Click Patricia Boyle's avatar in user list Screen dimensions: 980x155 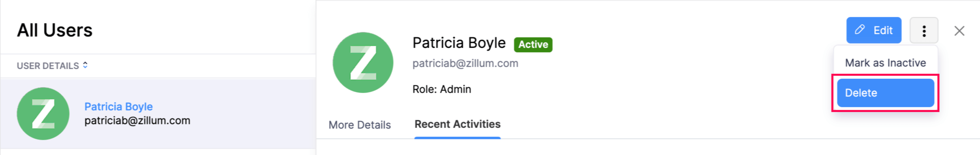(43, 114)
